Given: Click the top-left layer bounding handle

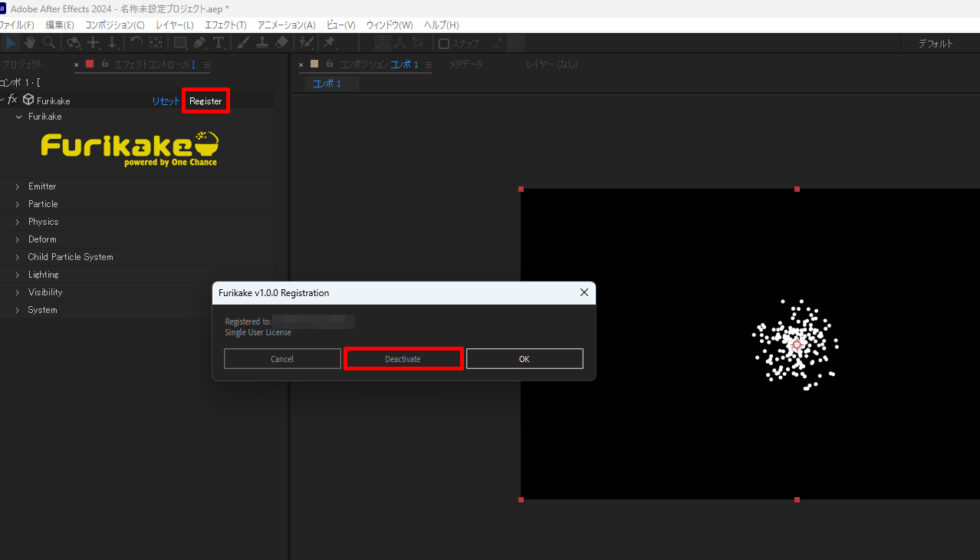Looking at the screenshot, I should [521, 189].
